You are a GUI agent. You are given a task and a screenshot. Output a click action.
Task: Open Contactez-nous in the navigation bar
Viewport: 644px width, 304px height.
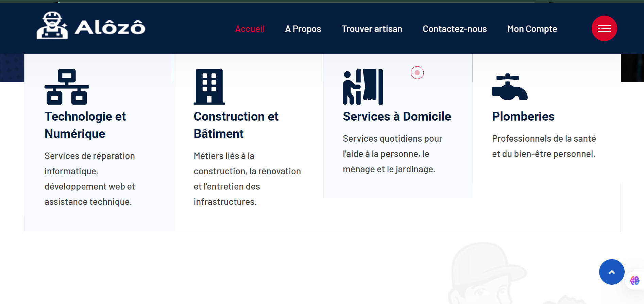[455, 29]
